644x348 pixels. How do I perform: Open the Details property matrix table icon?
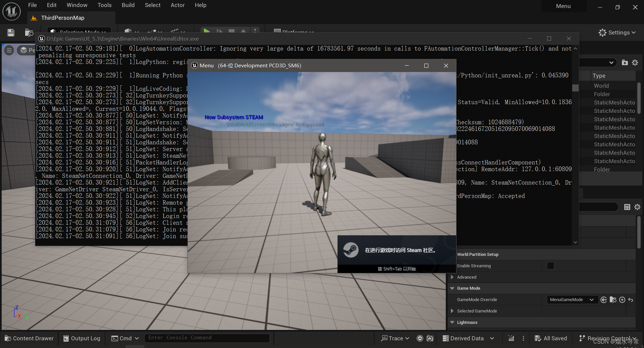(627, 207)
